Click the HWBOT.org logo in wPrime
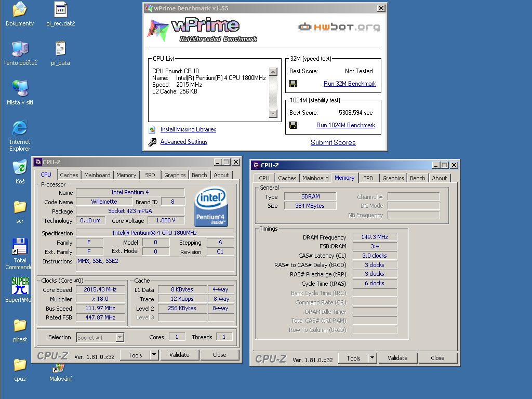The height and width of the screenshot is (399, 532). (x=339, y=27)
